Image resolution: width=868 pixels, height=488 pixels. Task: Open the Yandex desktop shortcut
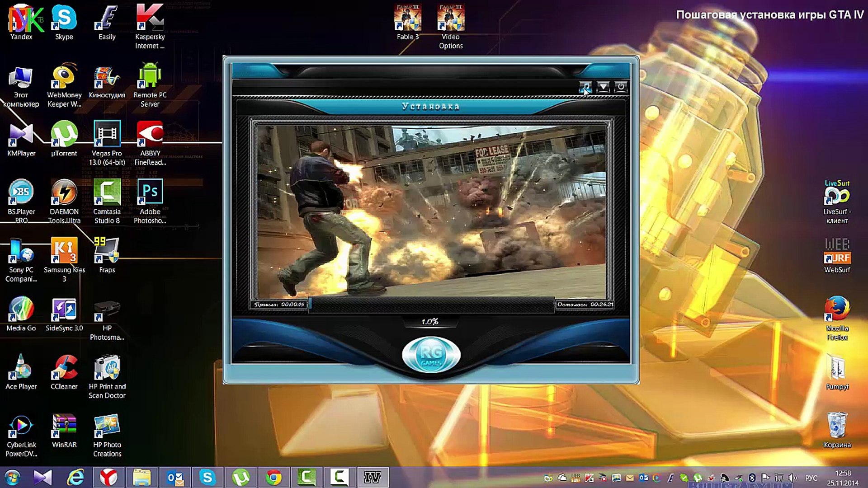click(21, 23)
